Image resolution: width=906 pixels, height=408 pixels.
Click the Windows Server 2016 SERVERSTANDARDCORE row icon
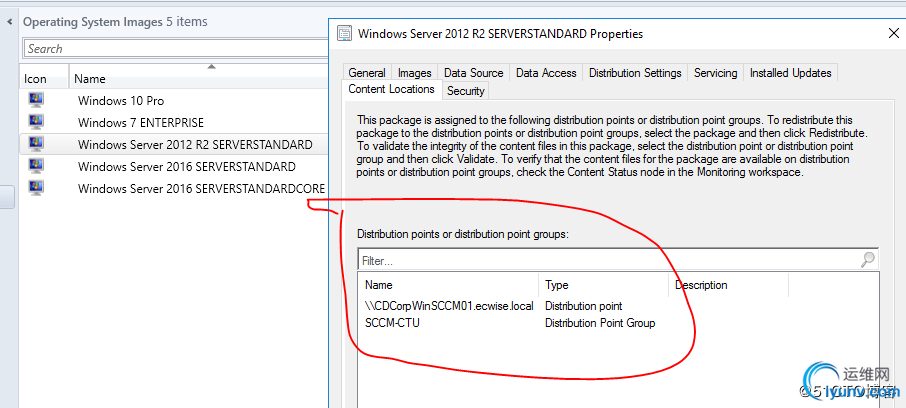pos(36,188)
